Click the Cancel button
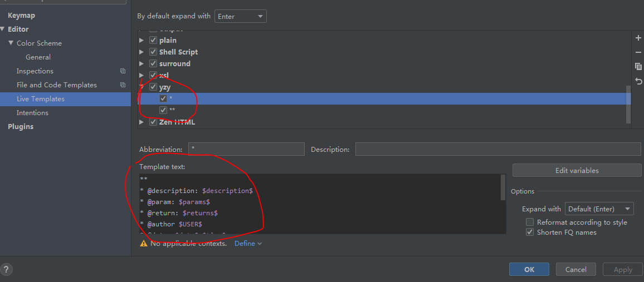Viewport: 644px width, 282px height. (576, 269)
